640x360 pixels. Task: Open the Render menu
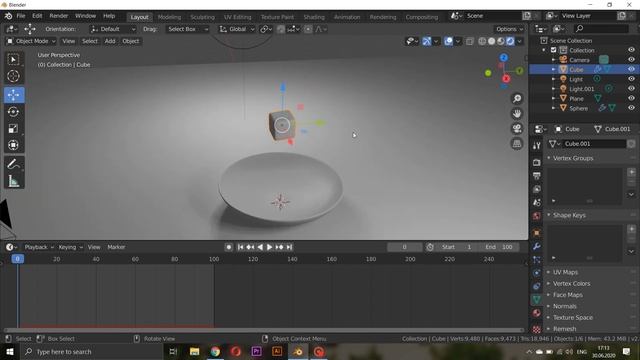click(59, 16)
